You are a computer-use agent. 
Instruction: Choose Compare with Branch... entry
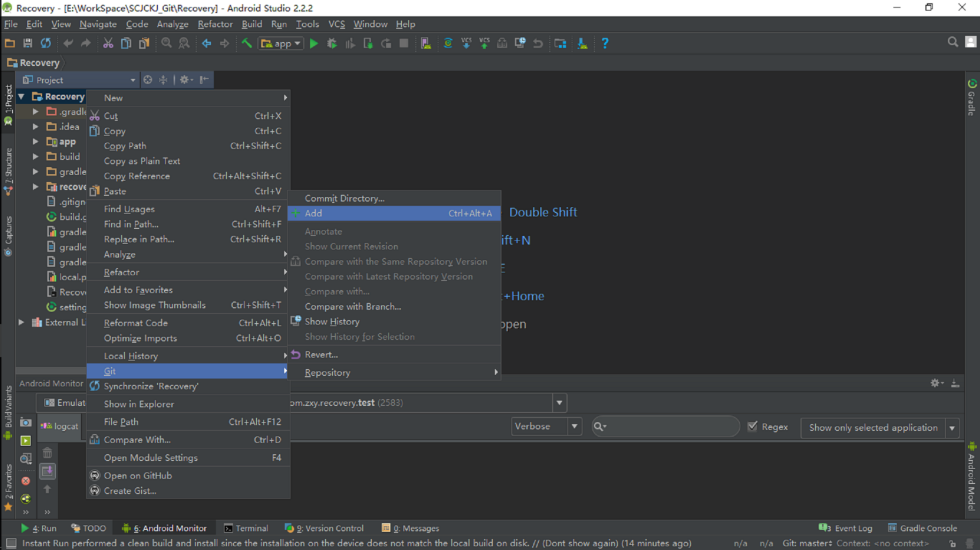pyautogui.click(x=394, y=306)
